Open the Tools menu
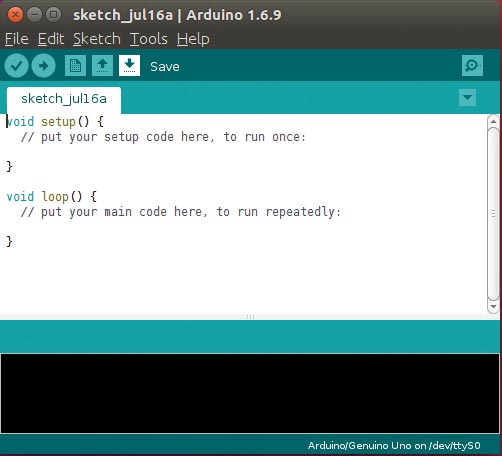The height and width of the screenshot is (456, 502). 148,39
